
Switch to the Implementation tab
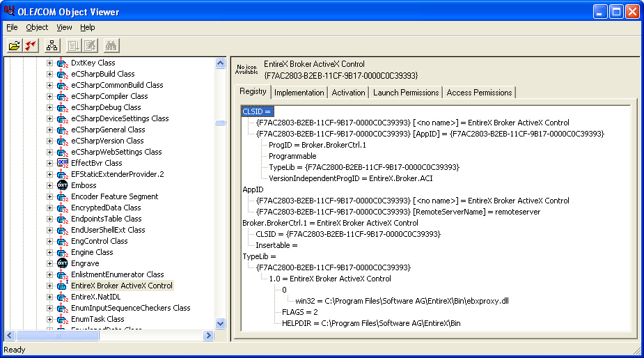pos(299,93)
